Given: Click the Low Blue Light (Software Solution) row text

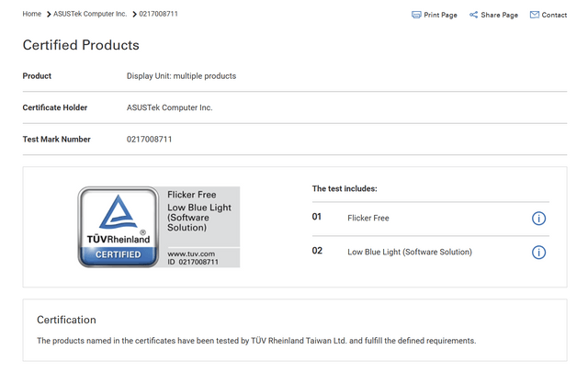Looking at the screenshot, I should [410, 252].
